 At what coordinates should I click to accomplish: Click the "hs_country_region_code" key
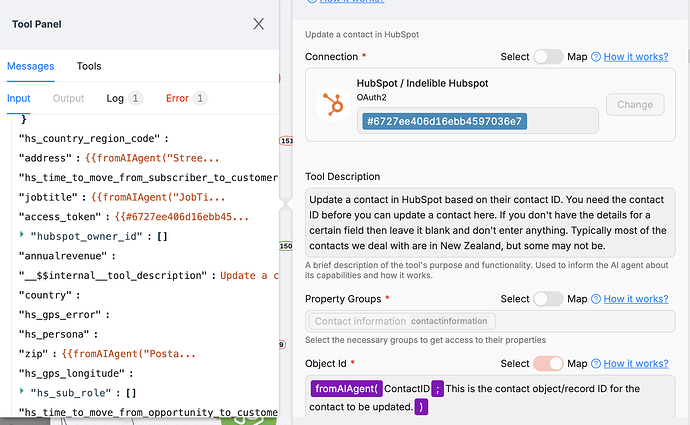point(89,139)
